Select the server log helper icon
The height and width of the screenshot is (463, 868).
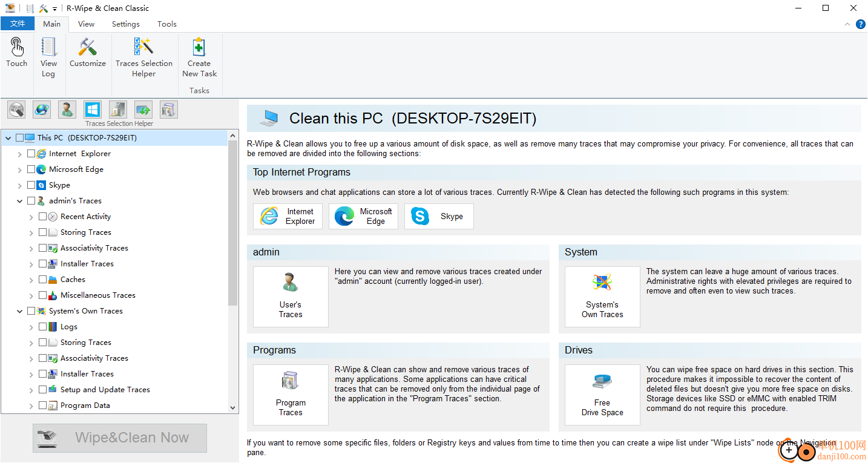coord(118,110)
